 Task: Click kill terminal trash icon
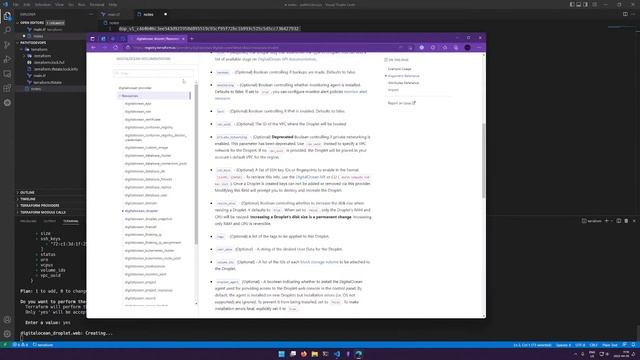[626, 221]
